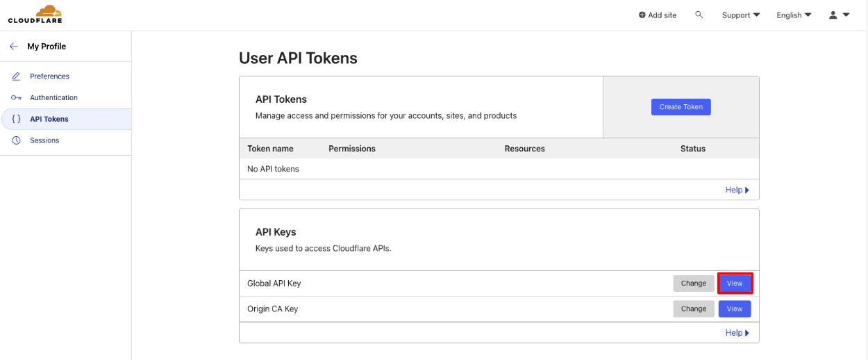The image size is (868, 360).
Task: View the Origin CA Key
Action: click(x=735, y=309)
